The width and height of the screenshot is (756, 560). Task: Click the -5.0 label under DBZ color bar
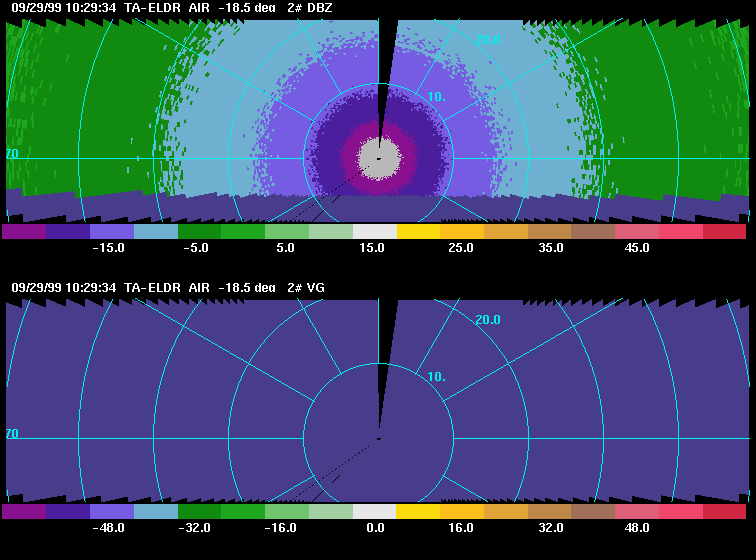[196, 248]
